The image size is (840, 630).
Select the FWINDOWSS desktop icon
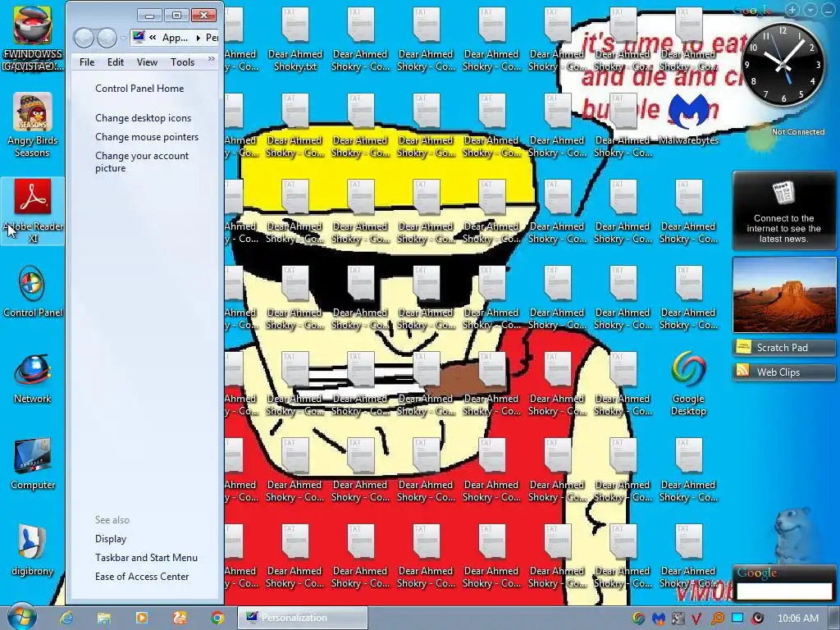click(32, 38)
